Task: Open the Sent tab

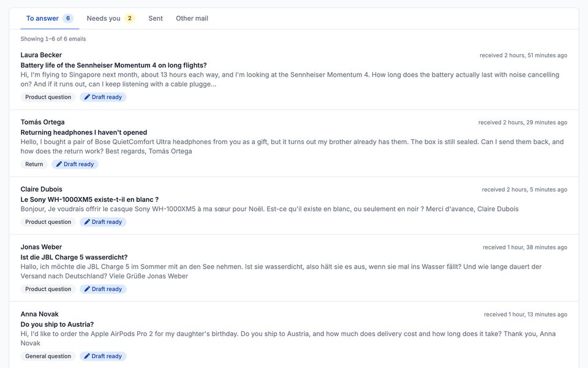Action: point(156,18)
